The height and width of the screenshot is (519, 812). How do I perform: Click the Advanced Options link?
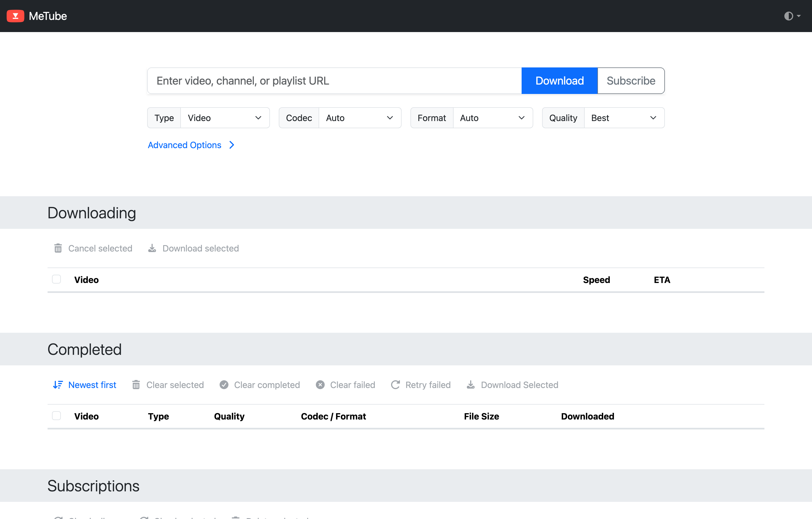[x=184, y=145]
